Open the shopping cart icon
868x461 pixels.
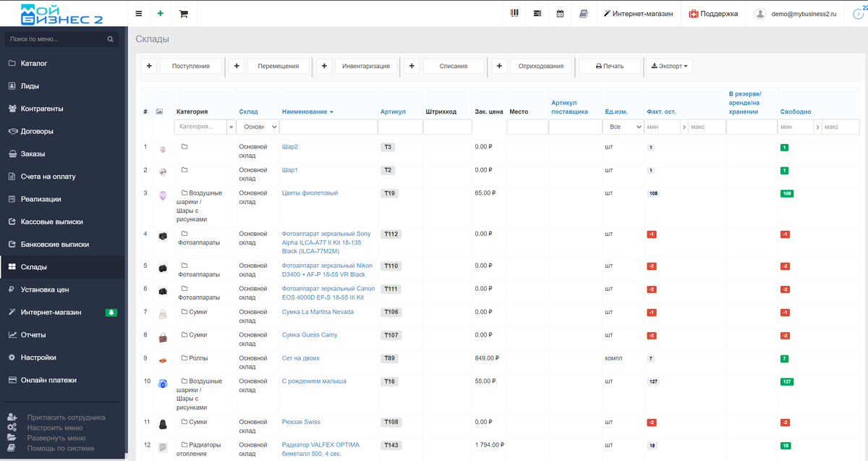pyautogui.click(x=183, y=14)
